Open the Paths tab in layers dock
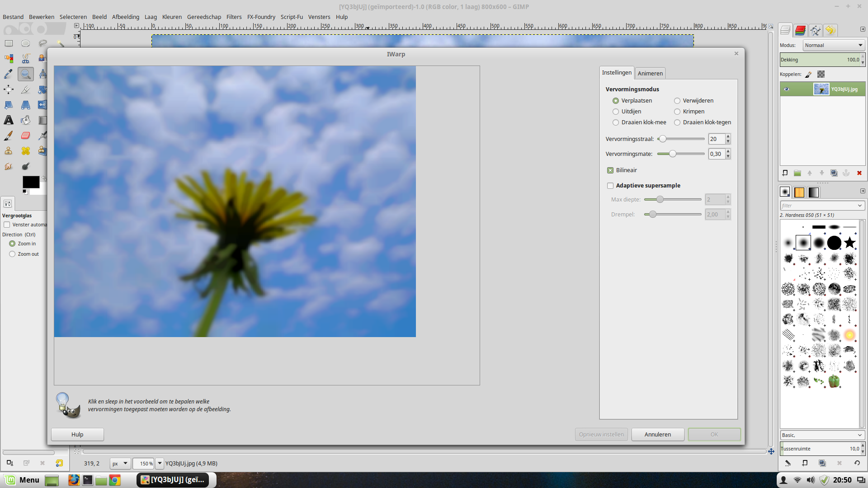 [816, 30]
